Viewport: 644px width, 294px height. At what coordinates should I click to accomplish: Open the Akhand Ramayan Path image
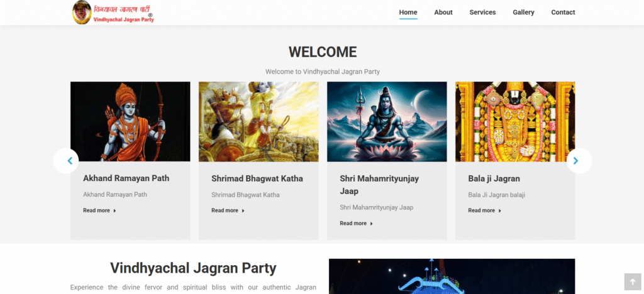click(x=130, y=121)
